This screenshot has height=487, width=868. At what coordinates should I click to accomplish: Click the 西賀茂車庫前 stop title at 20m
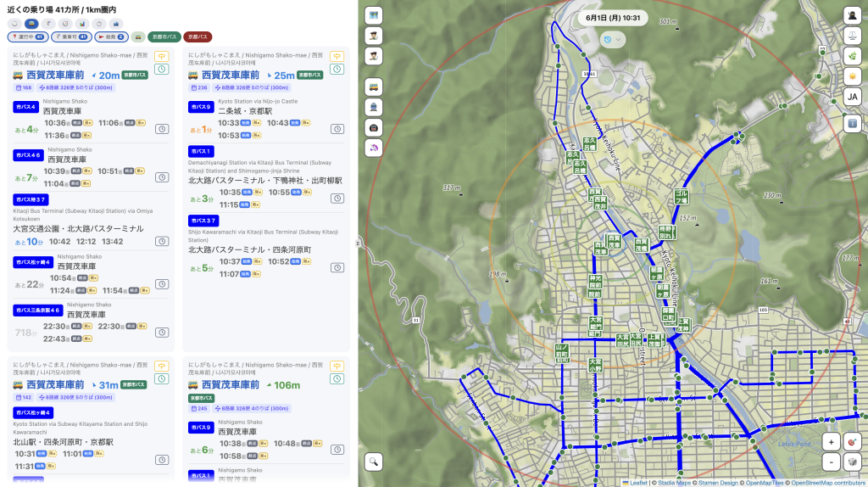(55, 75)
